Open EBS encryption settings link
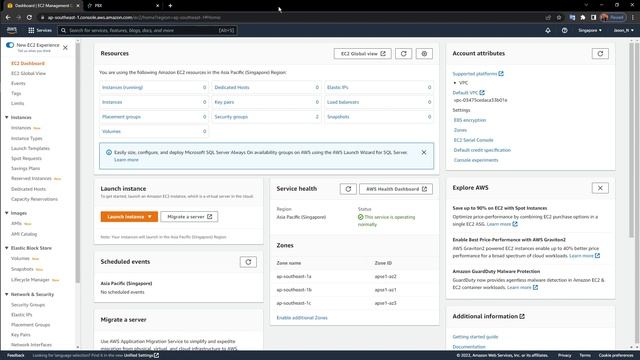 pos(470,120)
